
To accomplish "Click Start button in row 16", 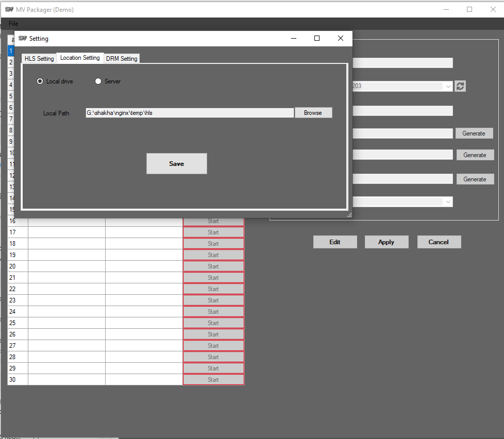I will click(x=213, y=221).
